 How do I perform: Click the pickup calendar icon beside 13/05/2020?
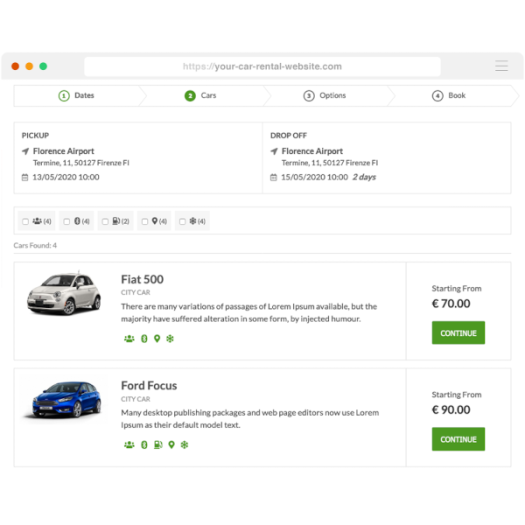[x=25, y=177]
